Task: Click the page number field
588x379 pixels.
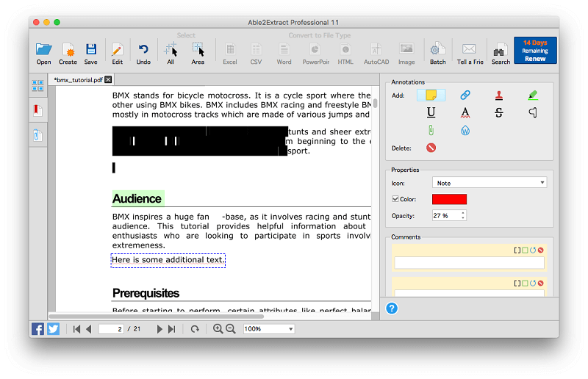Action: point(111,329)
